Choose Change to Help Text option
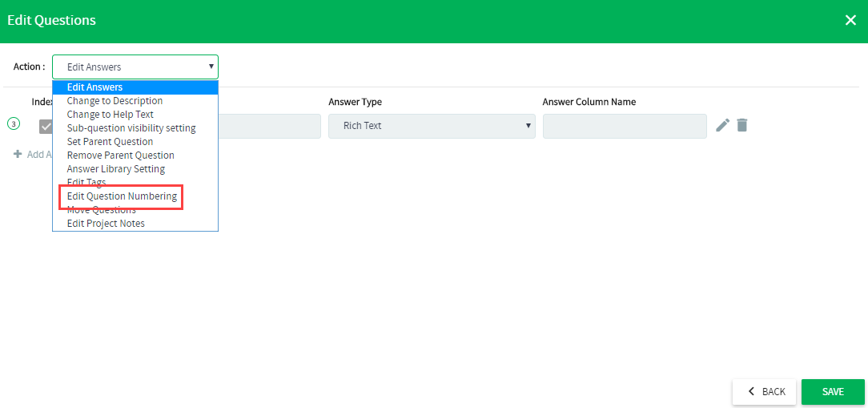Viewport: 868px width, 408px height. 135,114
